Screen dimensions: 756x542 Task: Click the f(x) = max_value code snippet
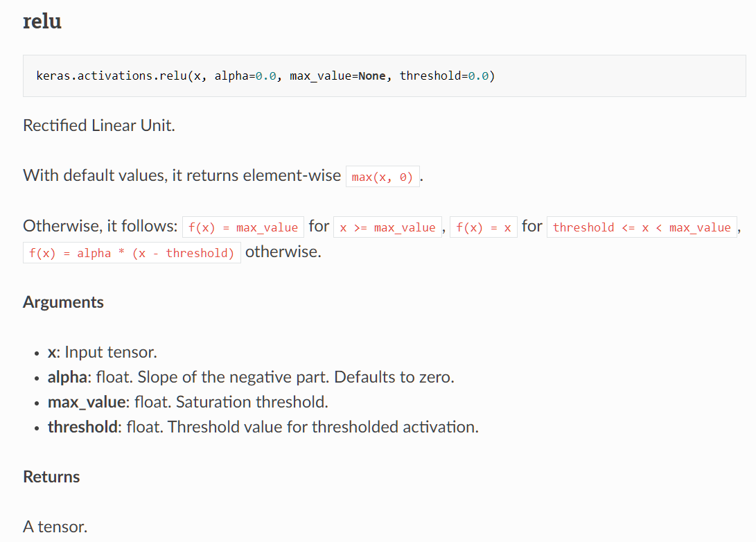243,227
